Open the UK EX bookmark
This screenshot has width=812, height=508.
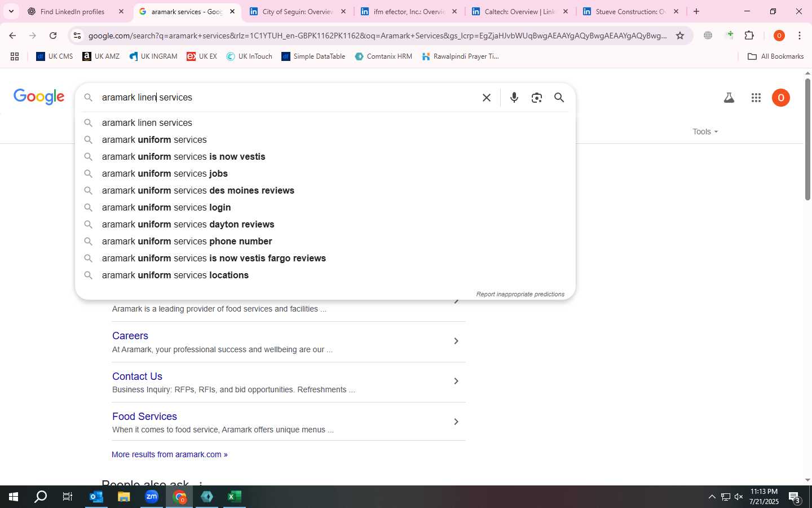[x=202, y=56]
